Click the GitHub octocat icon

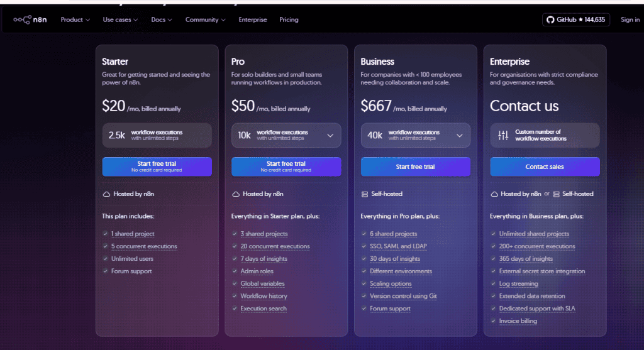(550, 20)
